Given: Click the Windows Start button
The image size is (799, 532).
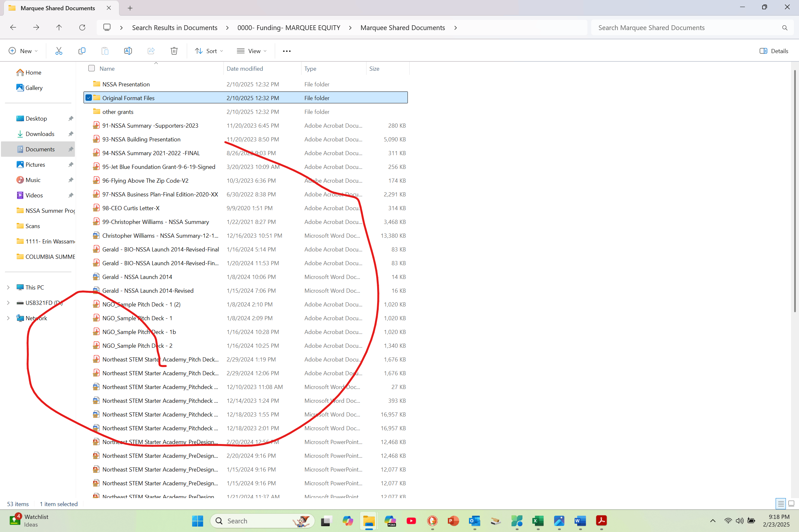Looking at the screenshot, I should [198, 521].
